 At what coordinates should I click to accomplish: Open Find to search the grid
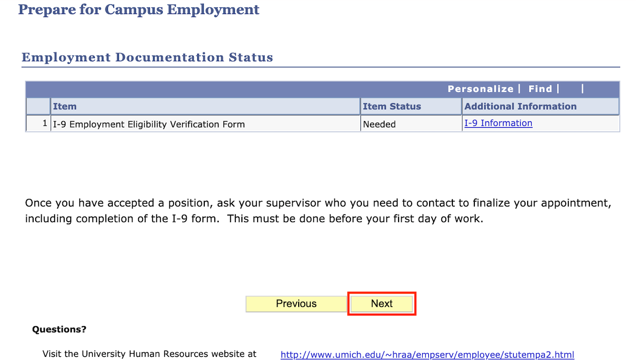(540, 89)
